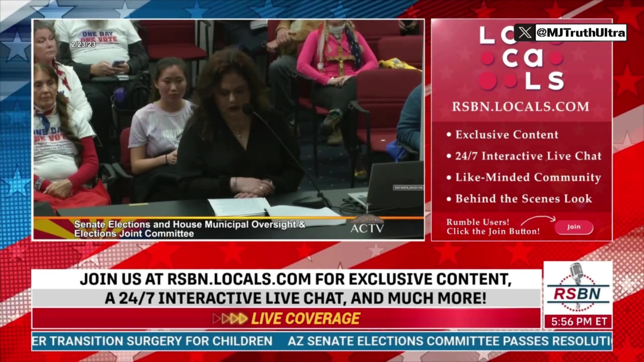
Task: Click the RSBN microphone logo
Action: [x=578, y=287]
